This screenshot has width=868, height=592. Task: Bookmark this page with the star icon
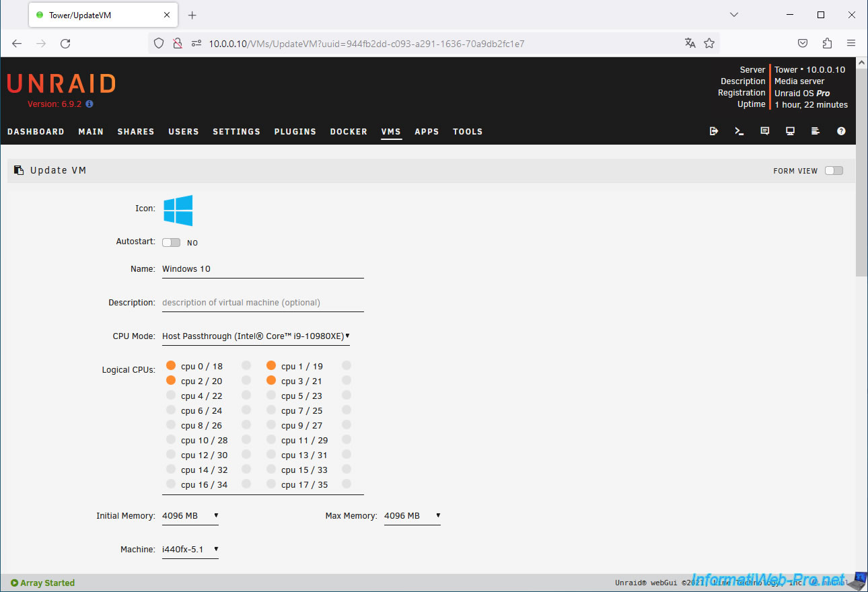coord(709,43)
